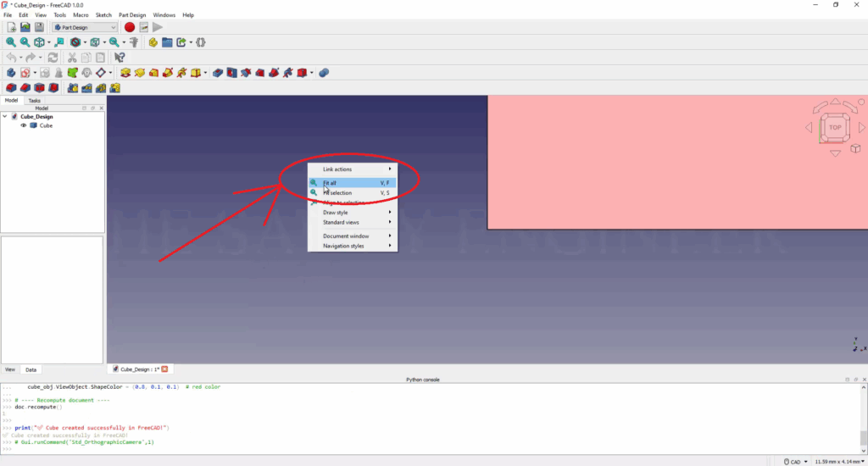Collapse the Cube_Design tree node
The image size is (868, 466).
coord(5,116)
